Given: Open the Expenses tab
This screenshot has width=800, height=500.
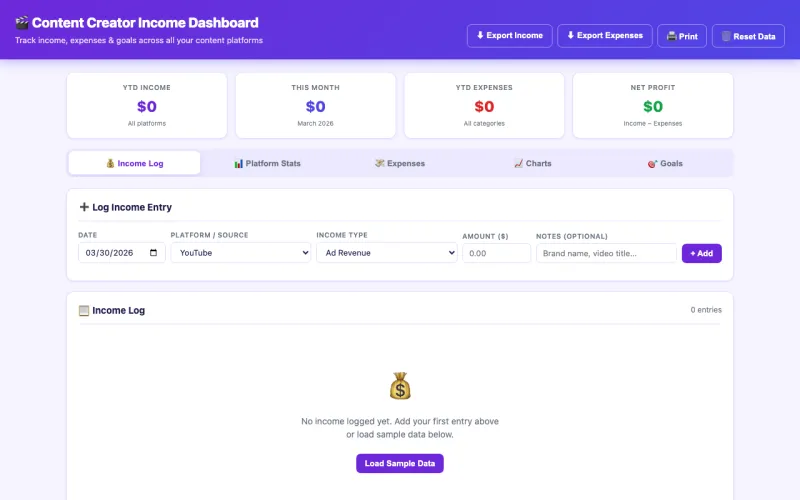Looking at the screenshot, I should point(399,163).
